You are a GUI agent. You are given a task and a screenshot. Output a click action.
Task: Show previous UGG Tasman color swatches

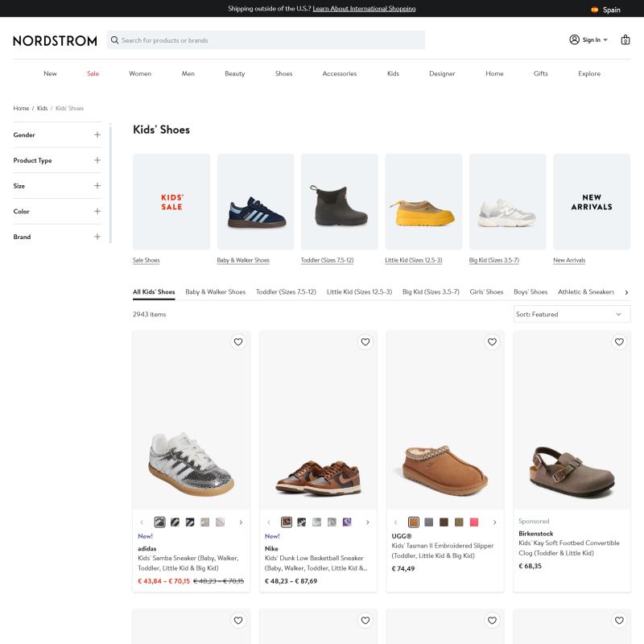[395, 522]
